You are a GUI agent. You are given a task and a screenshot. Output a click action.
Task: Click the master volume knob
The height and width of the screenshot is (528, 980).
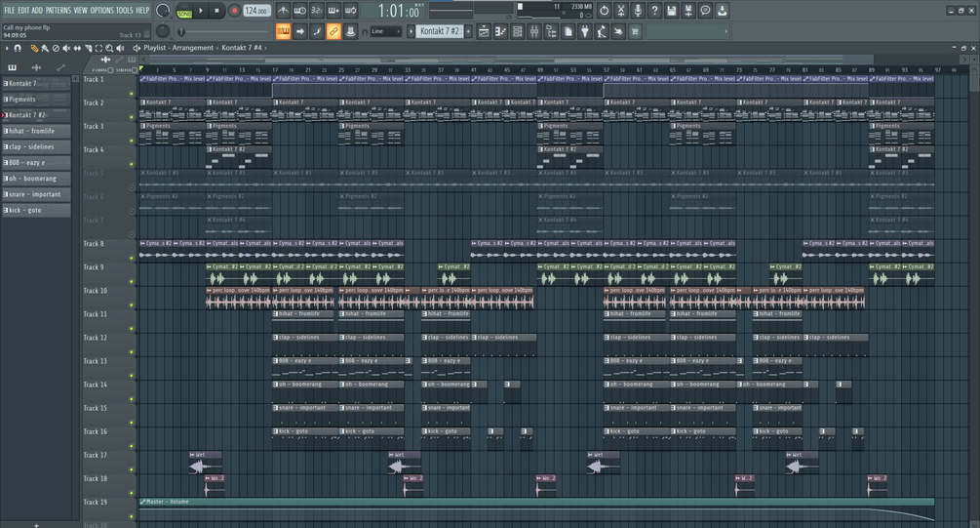pyautogui.click(x=163, y=11)
